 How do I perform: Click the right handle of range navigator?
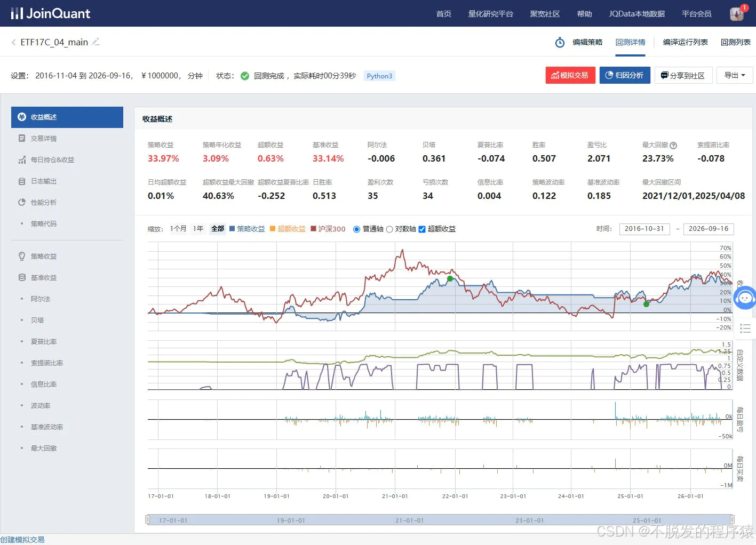pyautogui.click(x=732, y=519)
